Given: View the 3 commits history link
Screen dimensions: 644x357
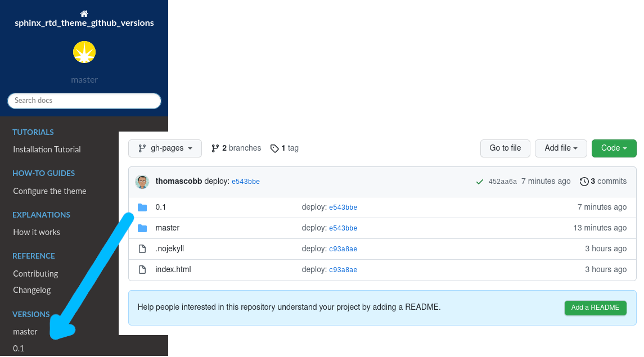Looking at the screenshot, I should pos(603,181).
